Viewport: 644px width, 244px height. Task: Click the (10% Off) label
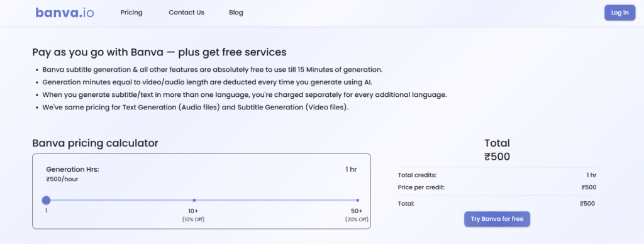[193, 219]
